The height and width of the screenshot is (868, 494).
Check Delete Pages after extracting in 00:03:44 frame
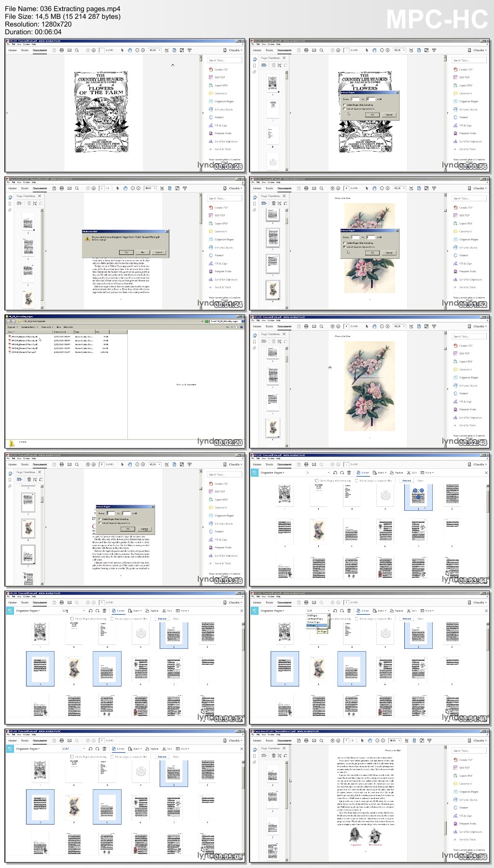[316, 481]
